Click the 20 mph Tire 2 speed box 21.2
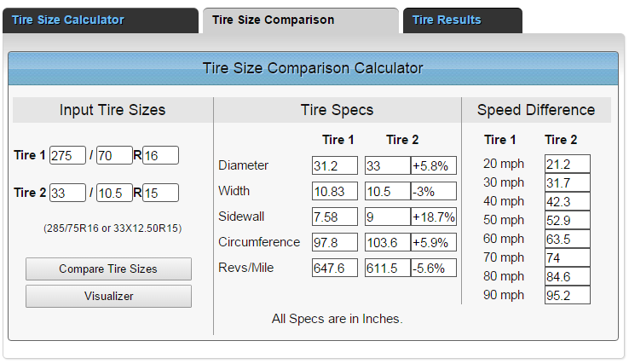629x364 pixels. 568,164
